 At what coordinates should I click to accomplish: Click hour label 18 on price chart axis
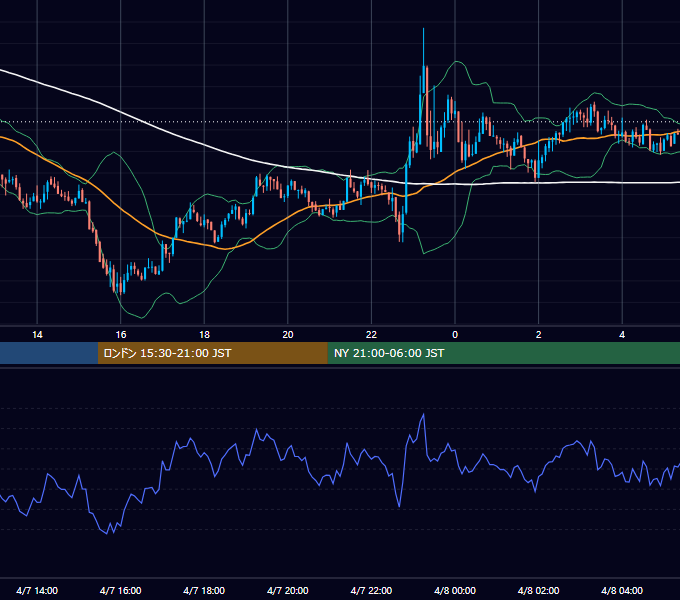pyautogui.click(x=204, y=335)
